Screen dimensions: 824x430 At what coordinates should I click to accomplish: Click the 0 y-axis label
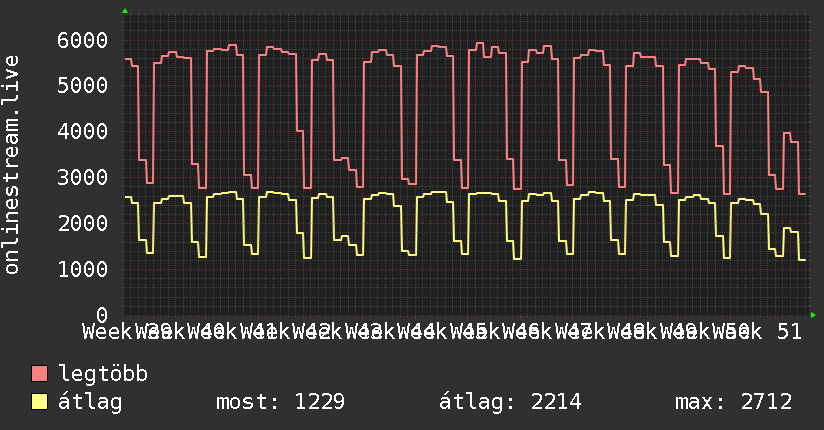click(x=102, y=315)
